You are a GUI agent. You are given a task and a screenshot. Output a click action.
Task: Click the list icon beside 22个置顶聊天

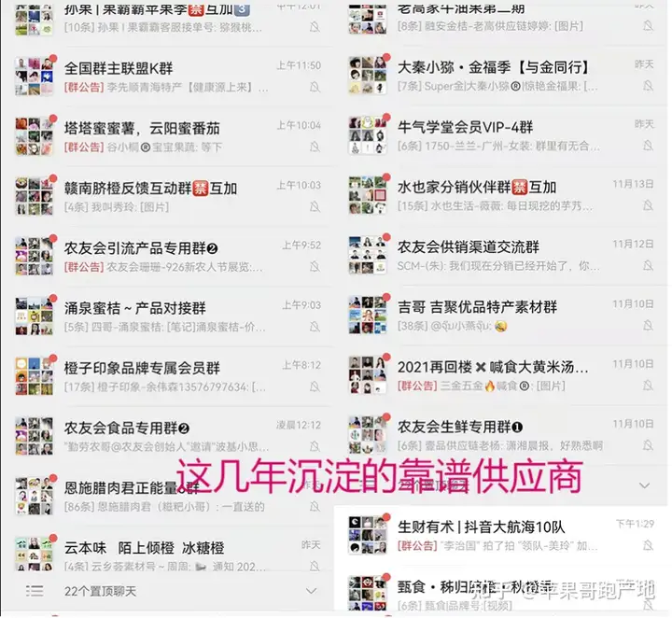[35, 591]
